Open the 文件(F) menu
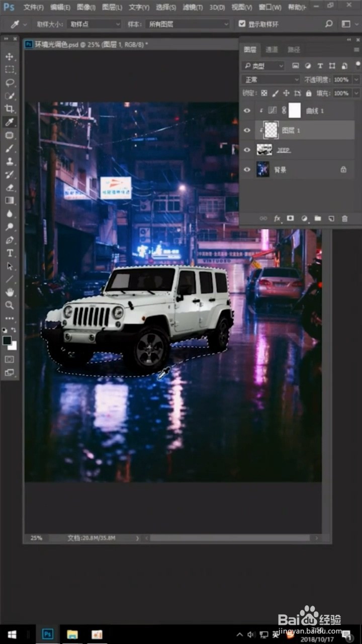This screenshot has width=362, height=644. [33, 8]
